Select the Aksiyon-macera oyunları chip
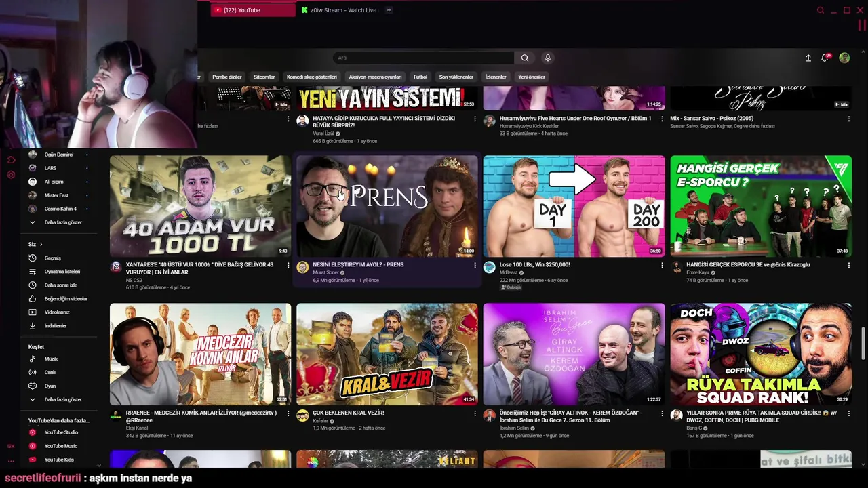 [x=375, y=77]
